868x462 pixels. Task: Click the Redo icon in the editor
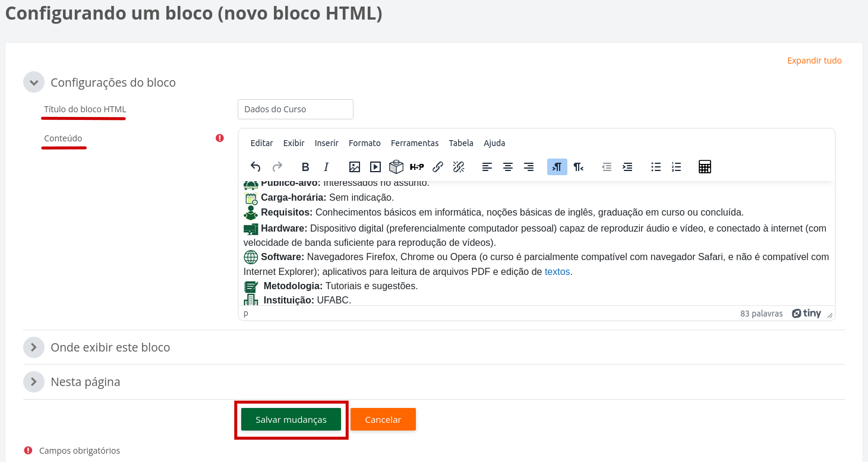click(277, 167)
